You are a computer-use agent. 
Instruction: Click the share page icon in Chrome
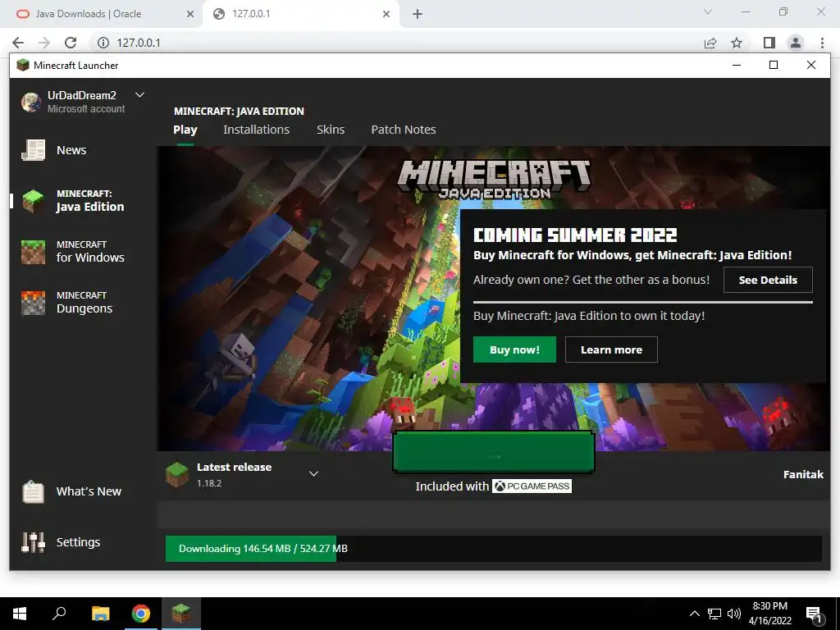710,43
